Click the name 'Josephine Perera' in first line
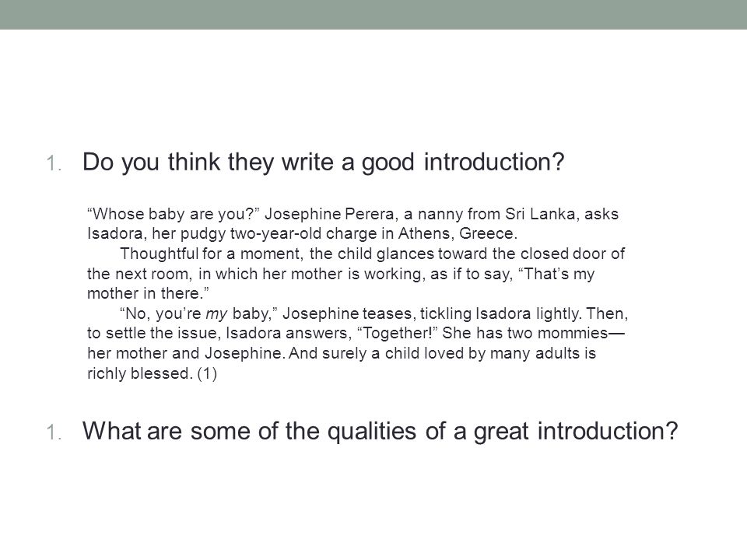Image resolution: width=747 pixels, height=560 pixels. (330, 215)
